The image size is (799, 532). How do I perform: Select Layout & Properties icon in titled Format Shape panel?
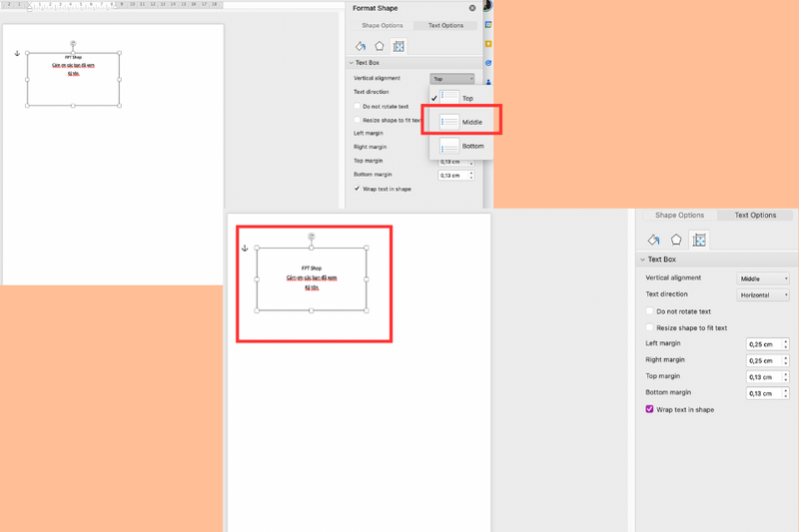point(399,46)
